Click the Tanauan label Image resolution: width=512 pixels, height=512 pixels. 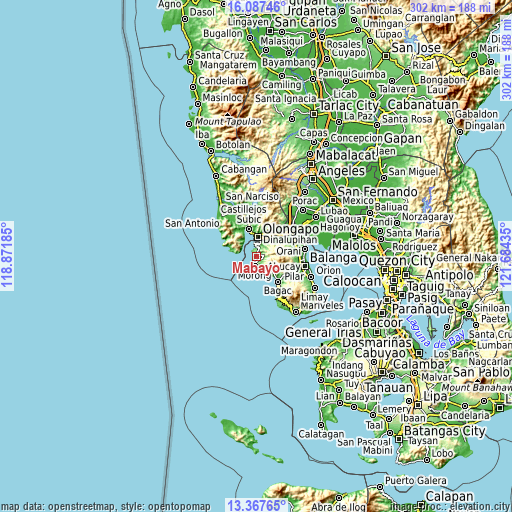click(x=389, y=388)
